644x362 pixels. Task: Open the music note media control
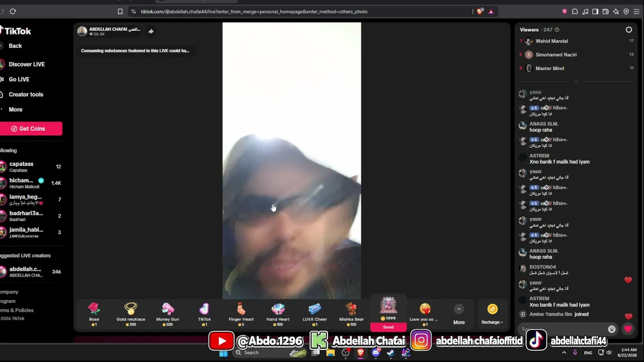(585, 11)
